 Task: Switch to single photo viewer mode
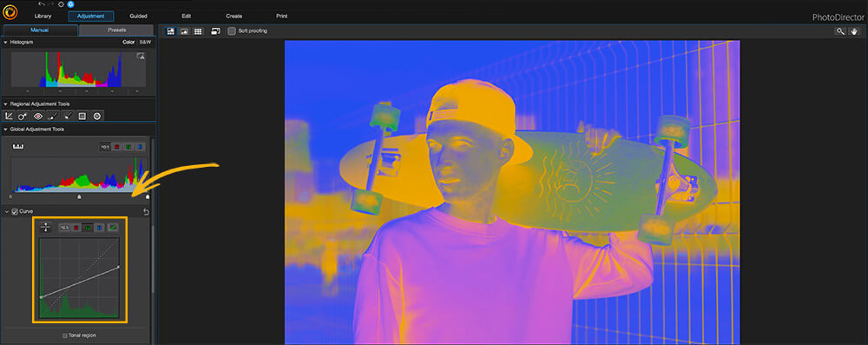tap(170, 31)
